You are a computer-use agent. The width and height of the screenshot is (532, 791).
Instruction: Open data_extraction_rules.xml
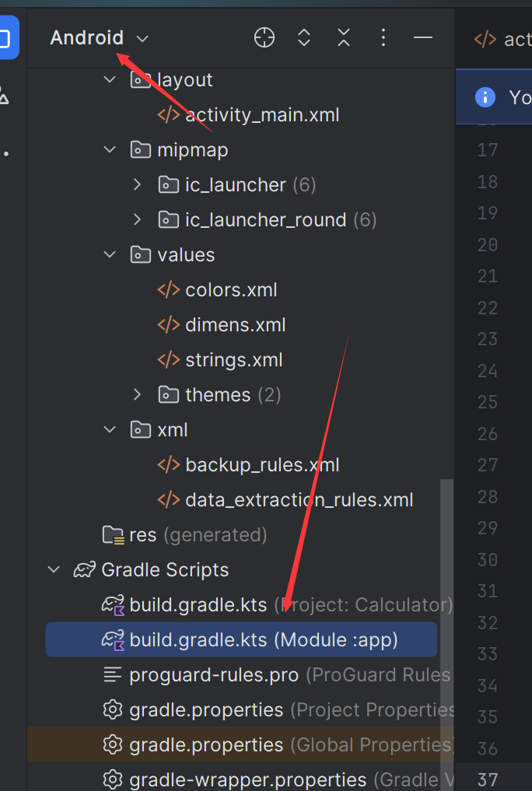[299, 500]
